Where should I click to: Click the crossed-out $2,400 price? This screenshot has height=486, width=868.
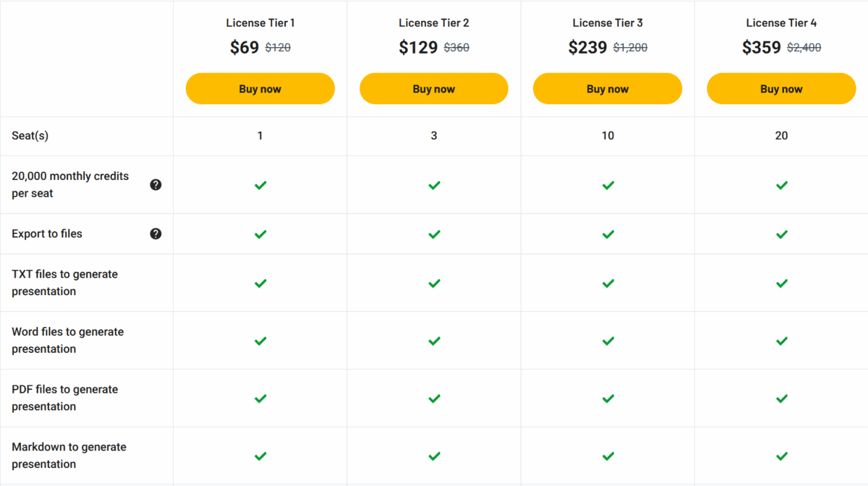[801, 48]
